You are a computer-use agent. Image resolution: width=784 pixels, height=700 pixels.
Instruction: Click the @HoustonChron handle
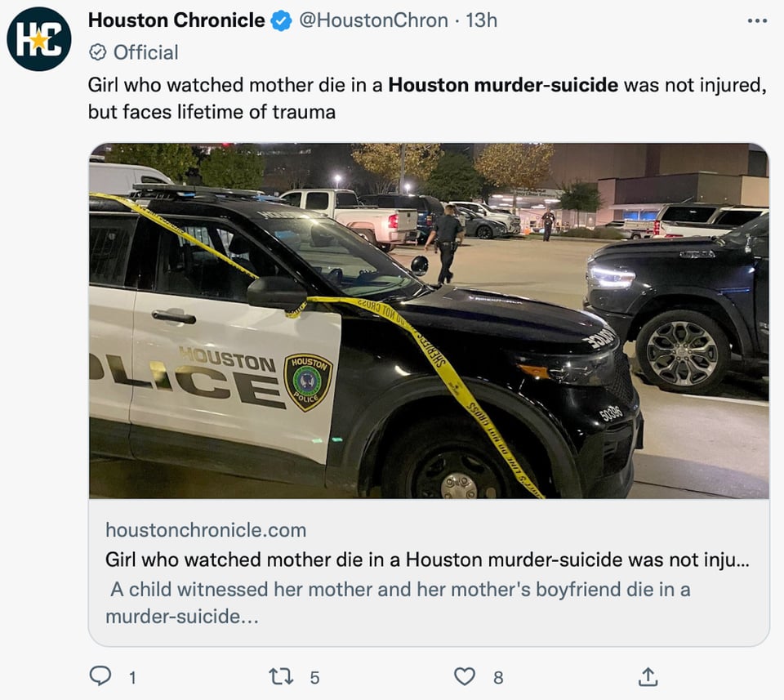pos(373,20)
